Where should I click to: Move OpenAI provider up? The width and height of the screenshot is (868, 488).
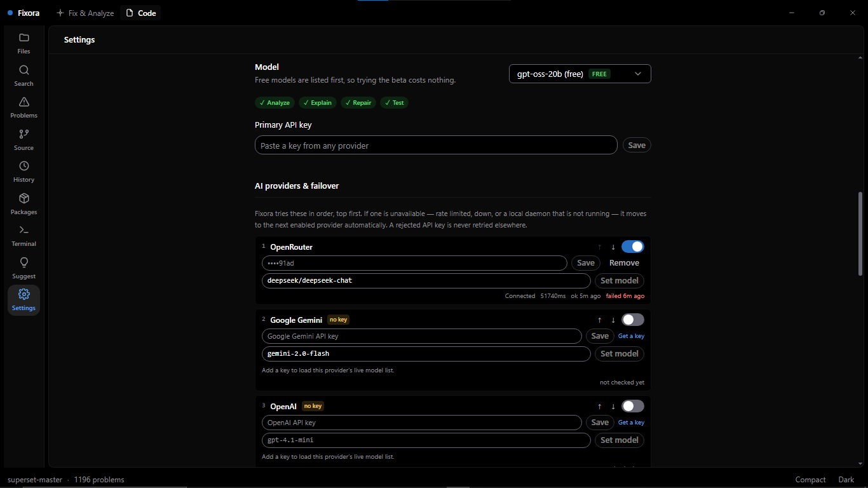point(599,407)
